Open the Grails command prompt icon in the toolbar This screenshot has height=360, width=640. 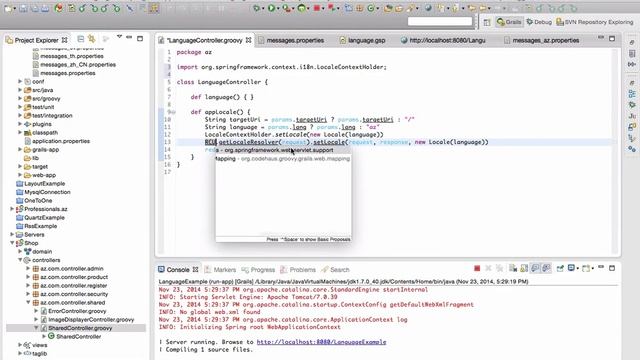click(302, 8)
